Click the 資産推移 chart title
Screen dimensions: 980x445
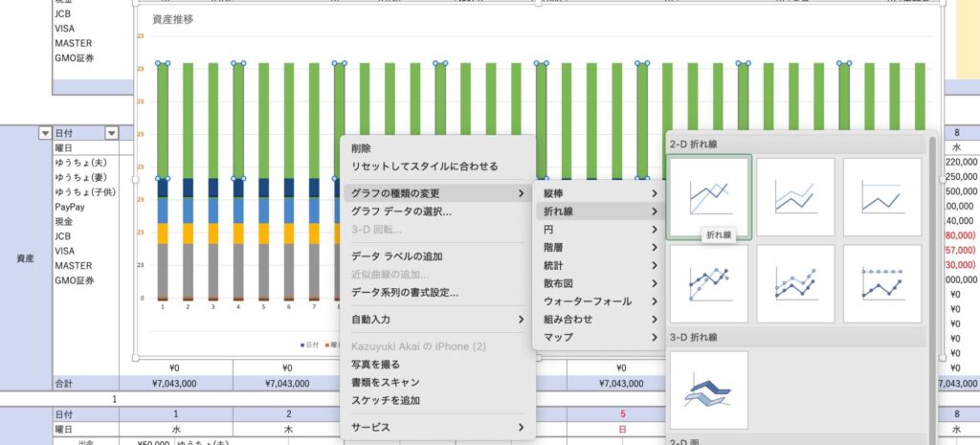click(173, 18)
